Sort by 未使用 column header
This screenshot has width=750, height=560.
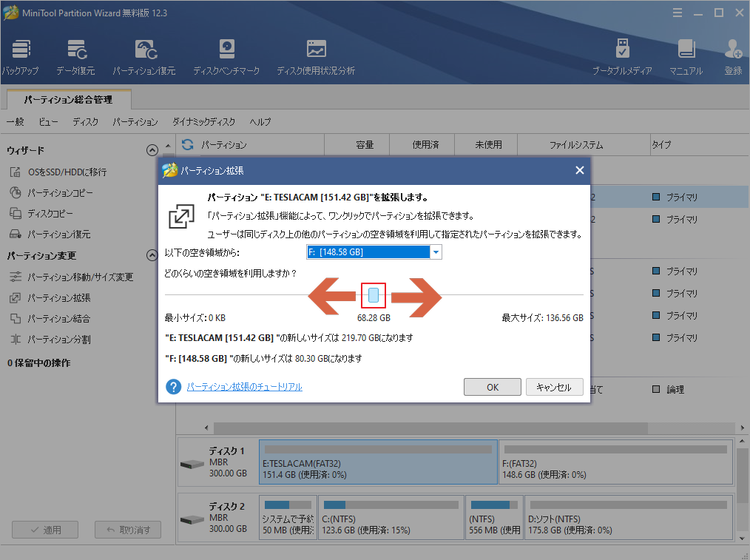[486, 145]
